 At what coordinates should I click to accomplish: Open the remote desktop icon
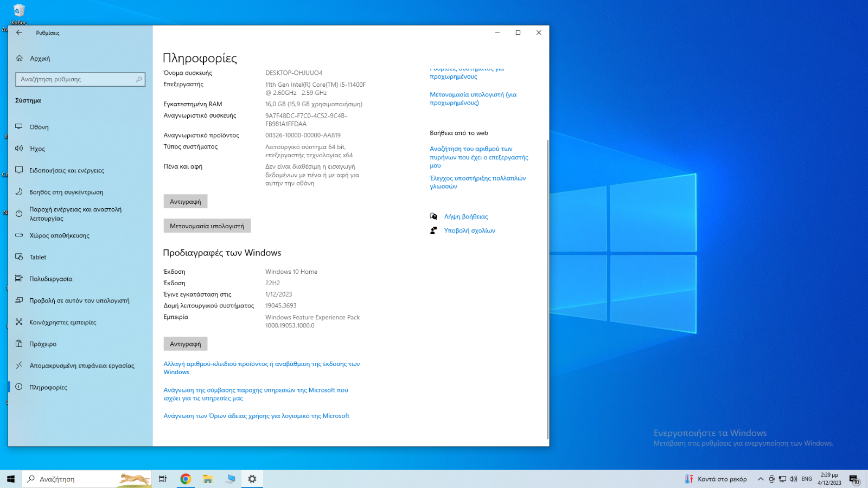[19, 365]
